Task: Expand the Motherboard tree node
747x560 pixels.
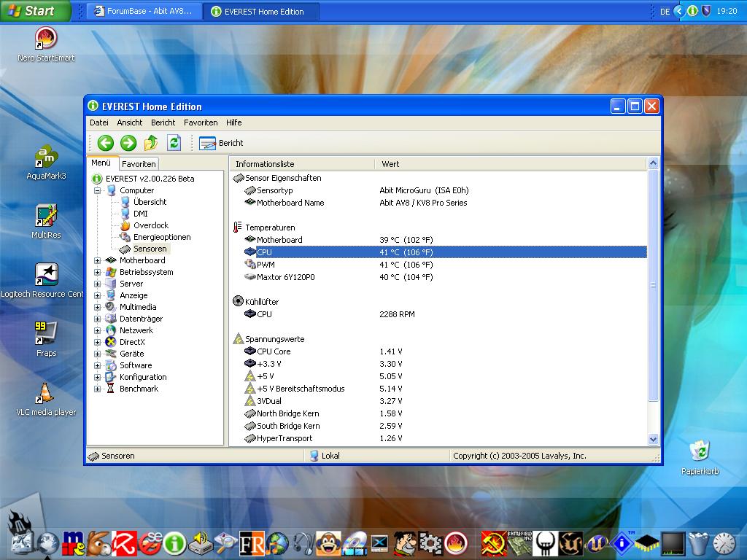Action: (97, 260)
